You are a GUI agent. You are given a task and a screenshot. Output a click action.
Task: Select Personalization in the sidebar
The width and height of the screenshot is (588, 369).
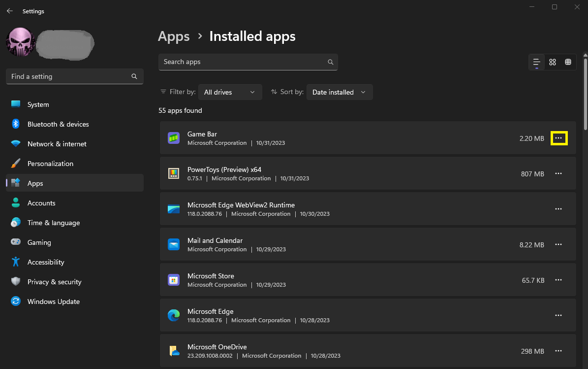pyautogui.click(x=50, y=164)
